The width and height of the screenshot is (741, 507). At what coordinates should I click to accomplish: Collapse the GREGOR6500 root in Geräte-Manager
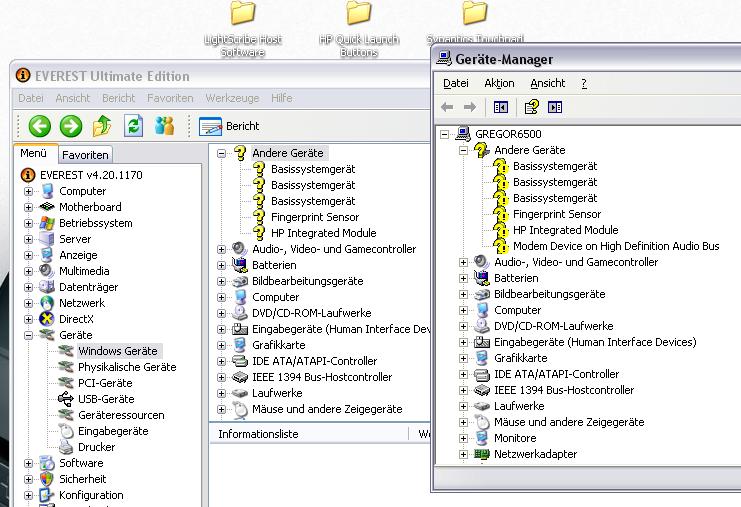[x=444, y=134]
